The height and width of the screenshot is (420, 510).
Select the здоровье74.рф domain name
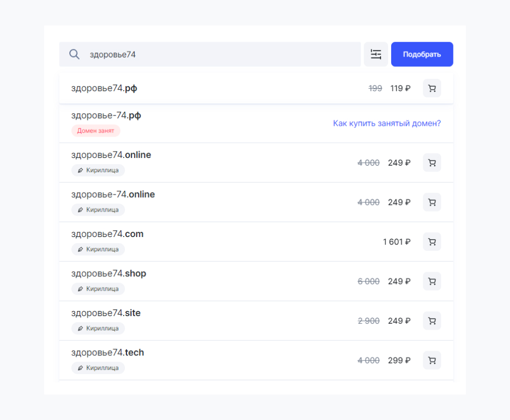(104, 88)
